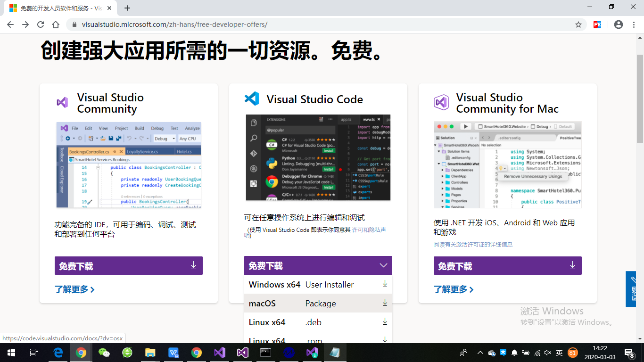
Task: Open the red FE browser extension
Action: tap(597, 25)
